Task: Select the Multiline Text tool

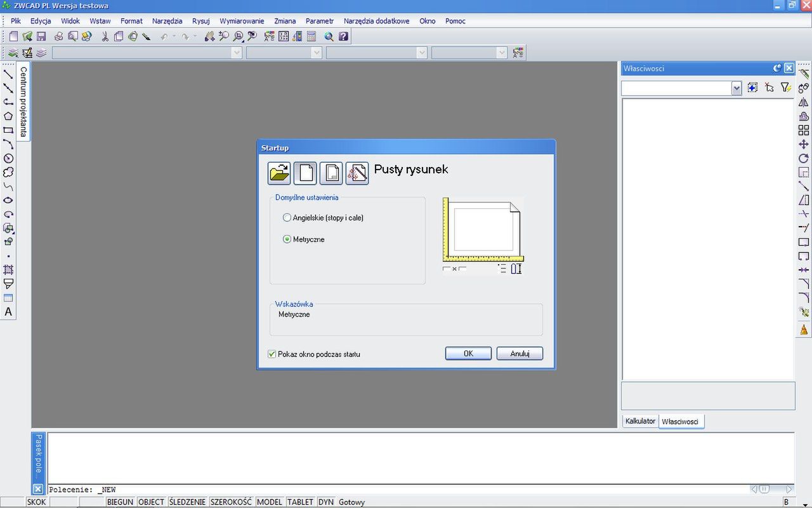Action: pos(8,312)
